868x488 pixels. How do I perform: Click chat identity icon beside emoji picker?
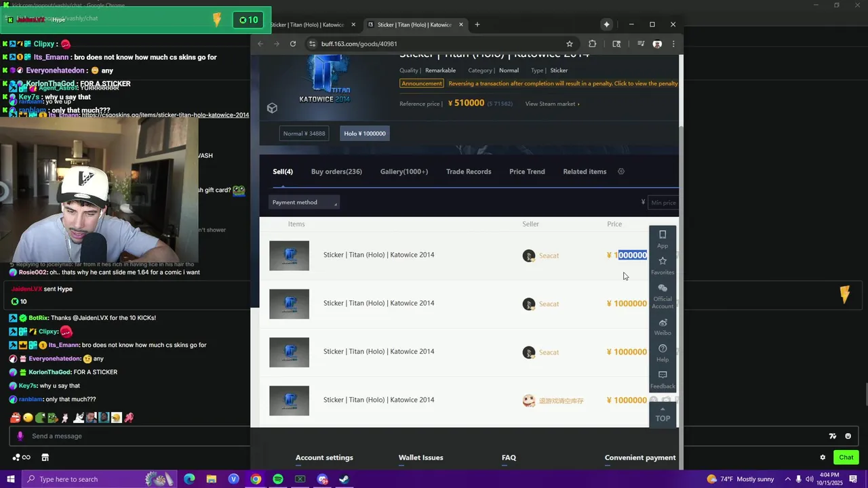pyautogui.click(x=833, y=436)
